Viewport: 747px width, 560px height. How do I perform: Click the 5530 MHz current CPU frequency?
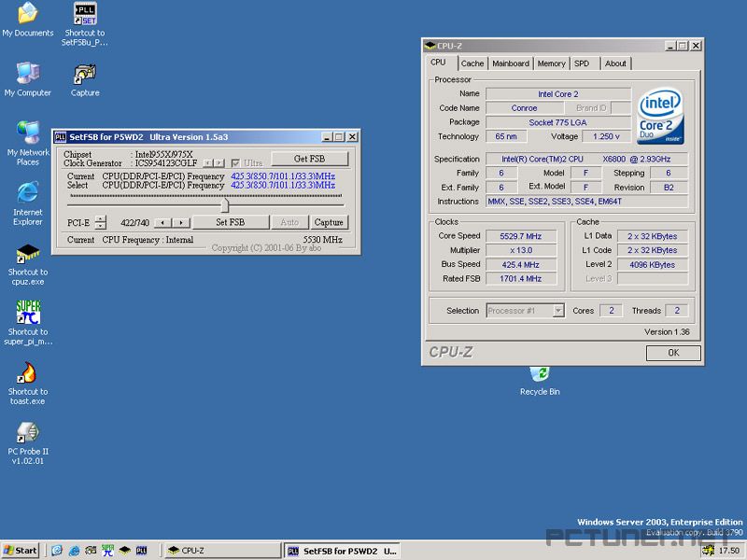(323, 240)
